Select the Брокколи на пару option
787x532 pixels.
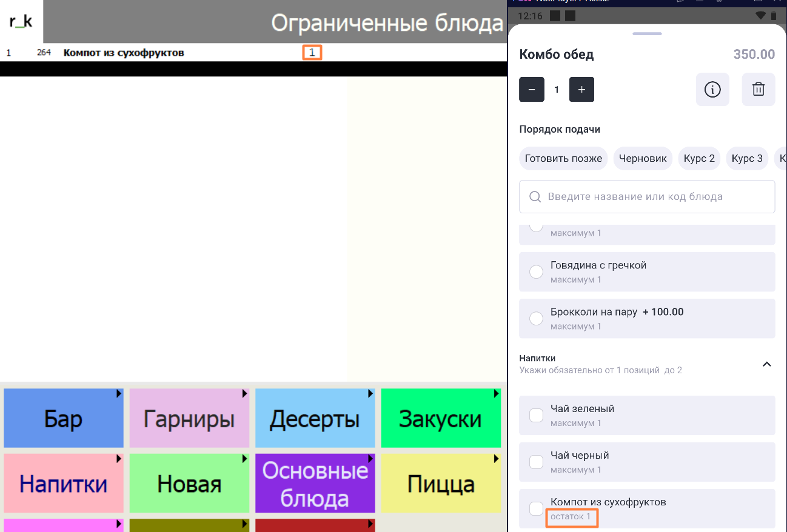point(536,318)
